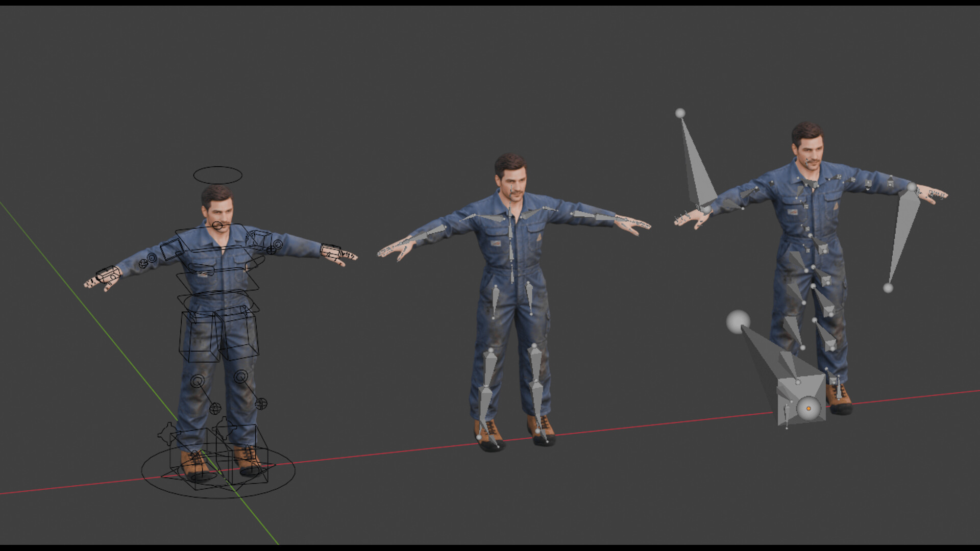The height and width of the screenshot is (551, 980).
Task: Select the big gray cube bone at right character's feet
Action: coord(800,400)
